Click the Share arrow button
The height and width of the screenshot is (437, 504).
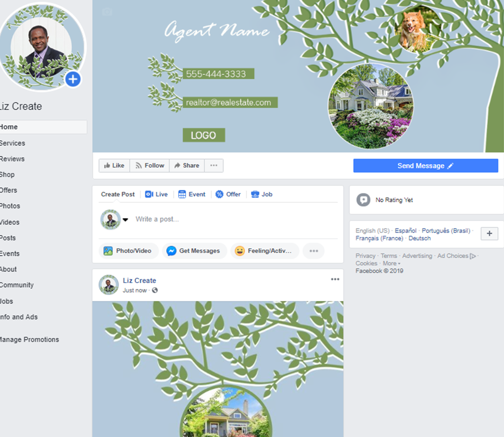click(187, 165)
